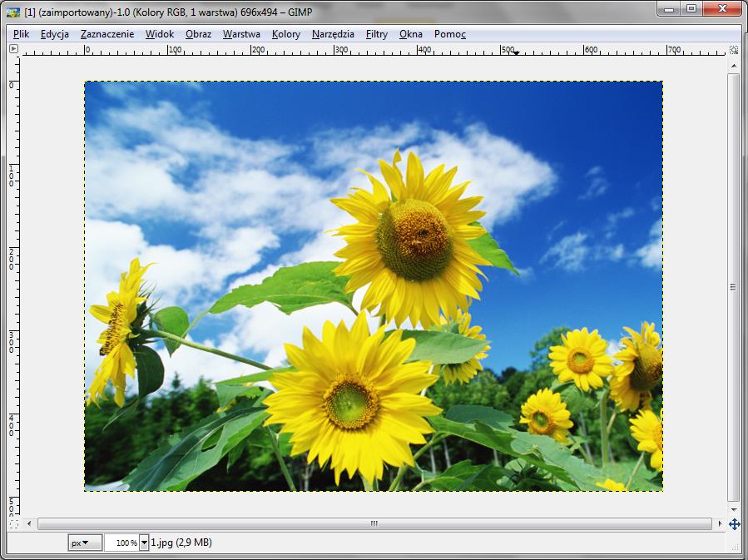Click the vertical scrollbar down arrow
This screenshot has width=748, height=560.
point(734,509)
